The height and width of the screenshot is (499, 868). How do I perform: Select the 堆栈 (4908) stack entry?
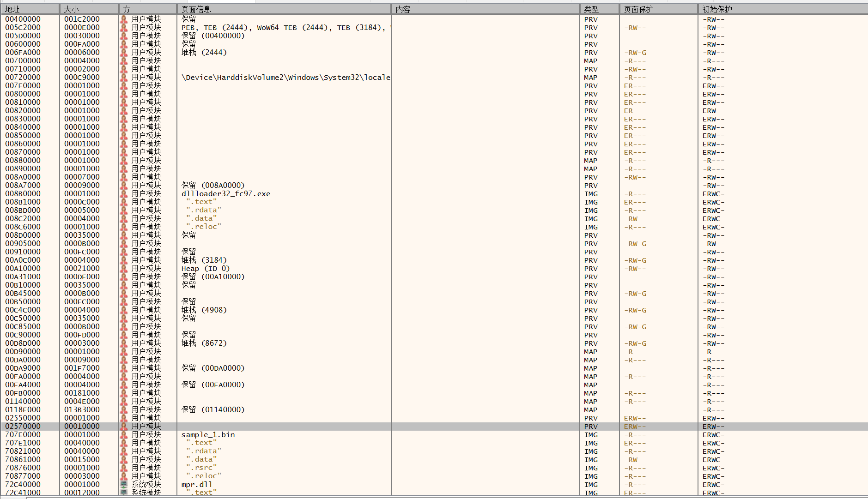(204, 310)
